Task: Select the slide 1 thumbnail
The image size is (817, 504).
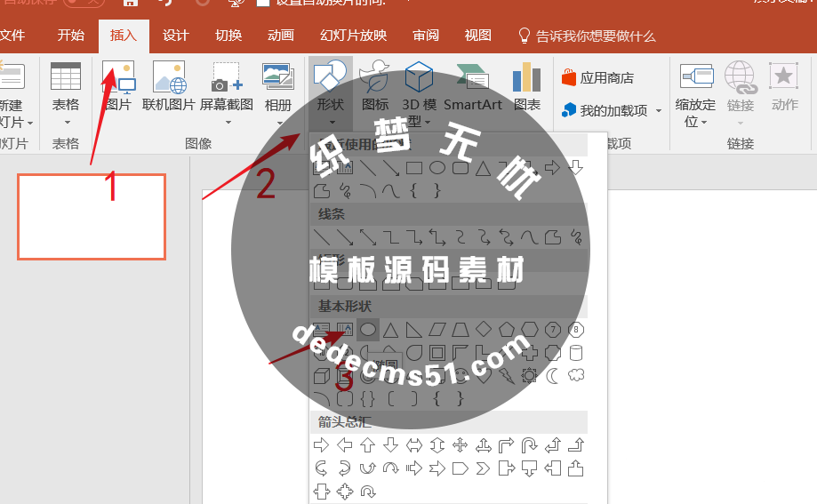Action: pos(92,217)
